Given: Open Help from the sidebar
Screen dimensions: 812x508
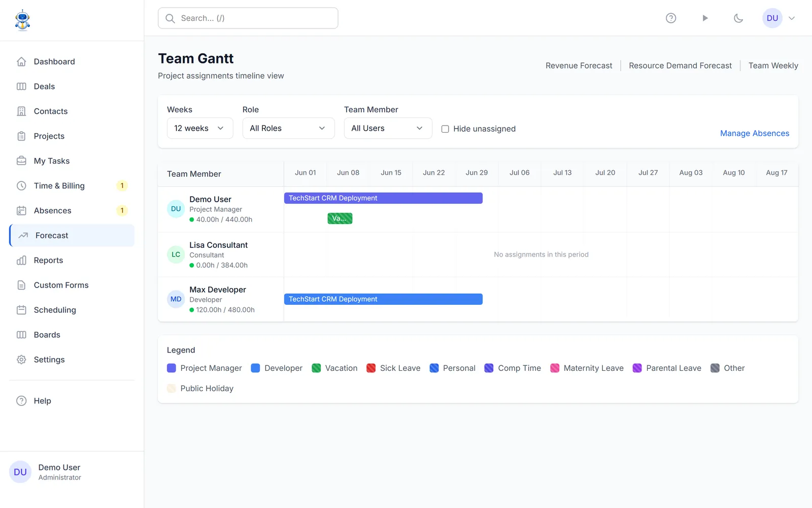Looking at the screenshot, I should (x=72, y=401).
